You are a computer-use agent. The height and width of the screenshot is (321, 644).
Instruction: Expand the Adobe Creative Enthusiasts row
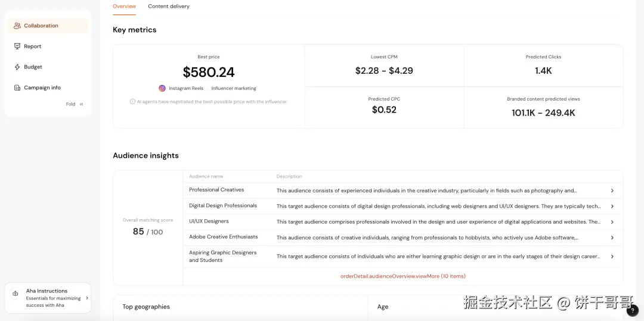pos(612,238)
